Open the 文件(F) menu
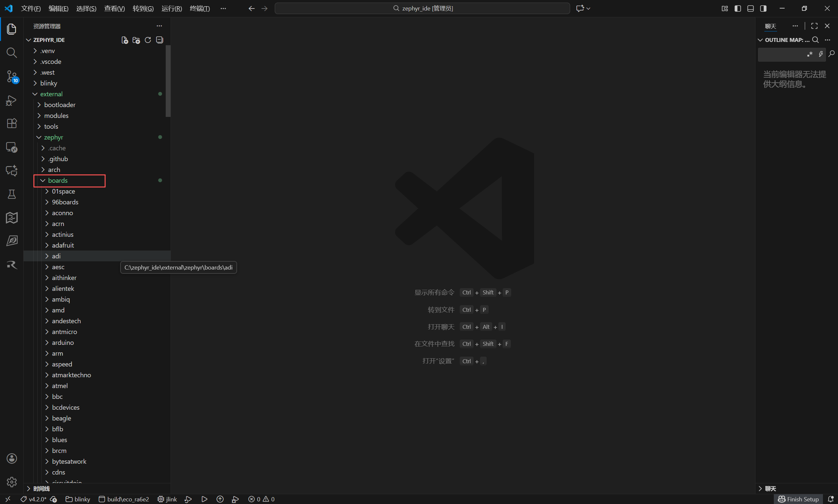The height and width of the screenshot is (504, 838). tap(31, 9)
